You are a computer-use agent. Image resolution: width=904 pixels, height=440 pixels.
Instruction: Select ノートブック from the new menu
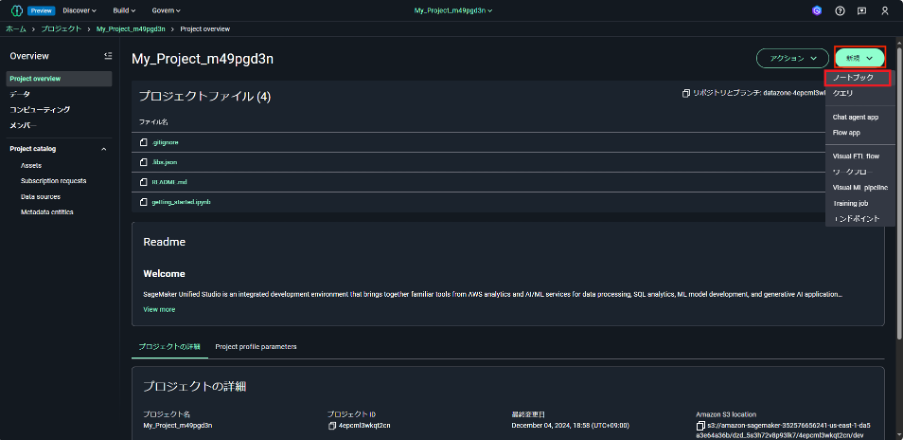pyautogui.click(x=857, y=77)
